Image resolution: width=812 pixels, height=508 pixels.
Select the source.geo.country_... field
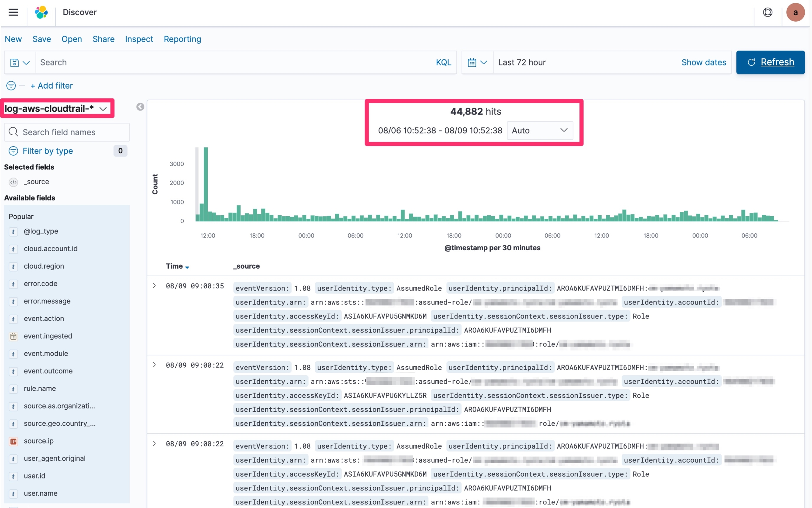tap(60, 424)
